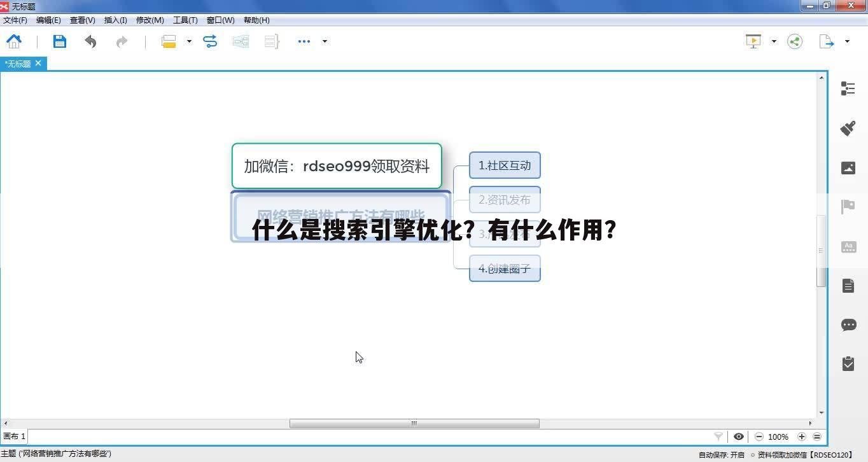Insert an image from the sidebar
The image size is (868, 462).
coord(848,167)
